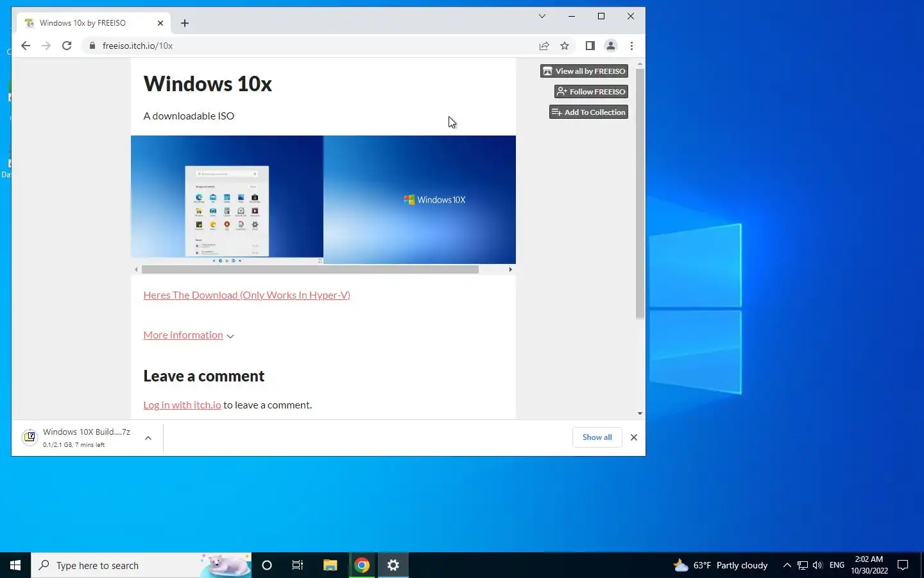Viewport: 924px width, 578px height.
Task: Open the tab search chevron in title bar
Action: [542, 16]
